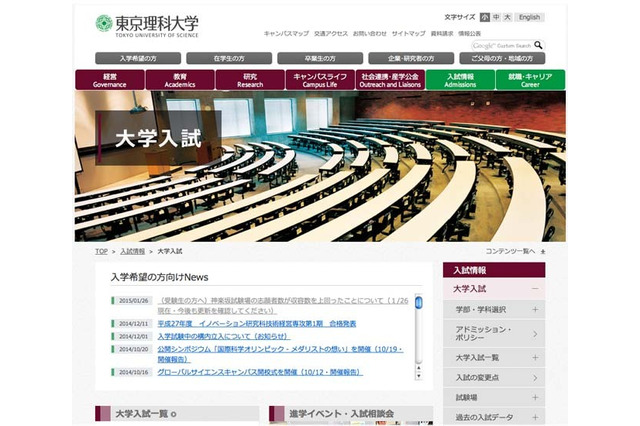Open the 教育 Academics menu

(180, 80)
